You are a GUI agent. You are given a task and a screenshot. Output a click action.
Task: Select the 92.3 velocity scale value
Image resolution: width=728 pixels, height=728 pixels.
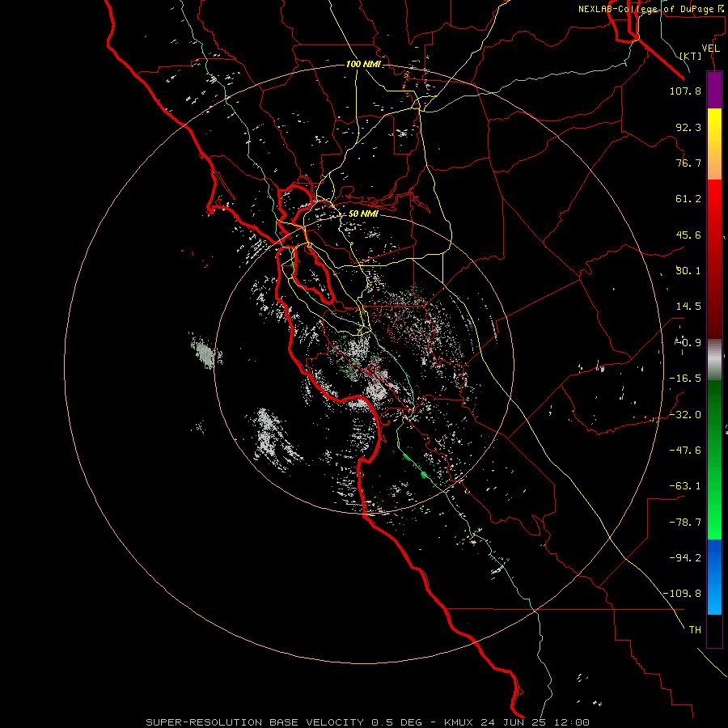[x=688, y=127]
